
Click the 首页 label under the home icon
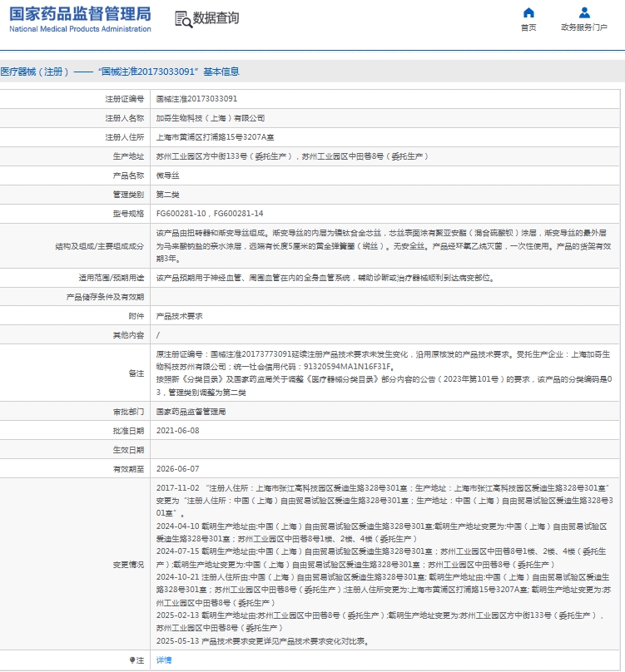pos(528,27)
